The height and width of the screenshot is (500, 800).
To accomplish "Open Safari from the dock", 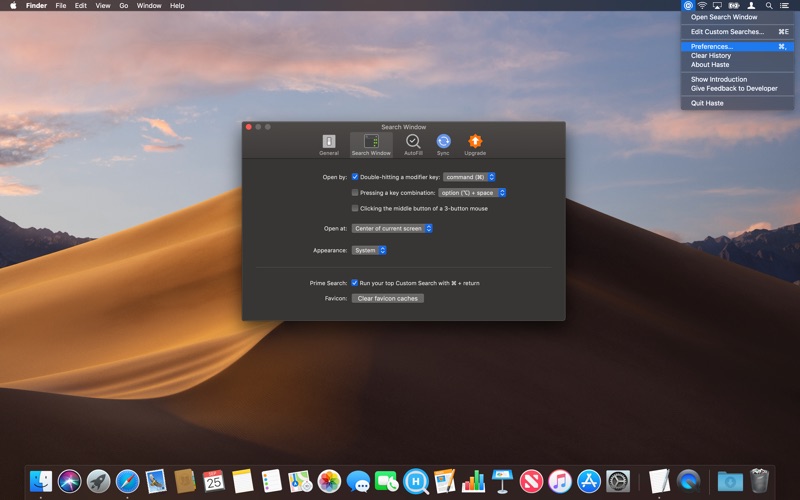I will pos(128,481).
